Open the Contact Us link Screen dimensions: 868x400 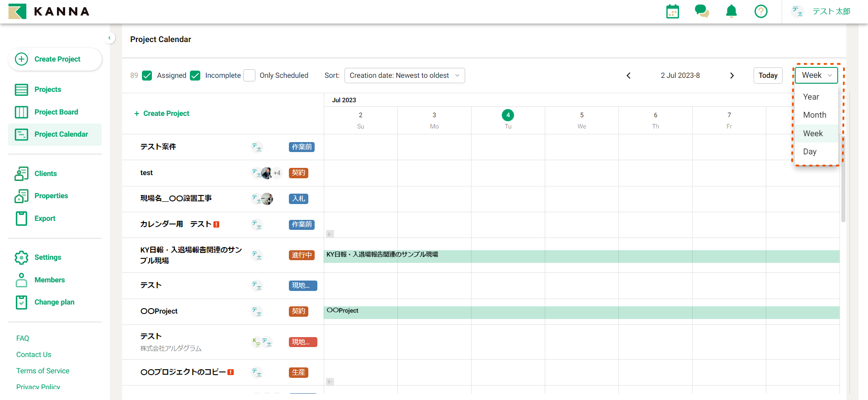tap(34, 355)
